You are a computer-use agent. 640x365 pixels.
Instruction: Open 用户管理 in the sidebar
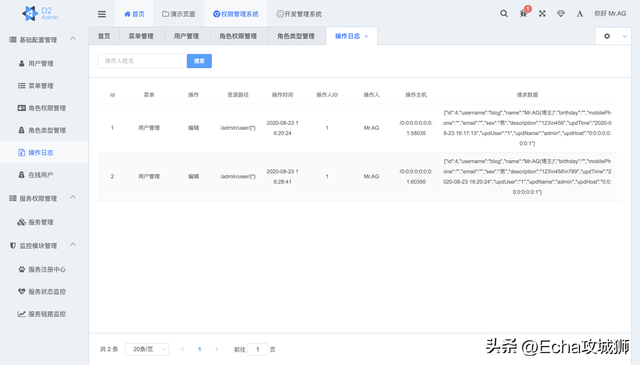pyautogui.click(x=44, y=63)
